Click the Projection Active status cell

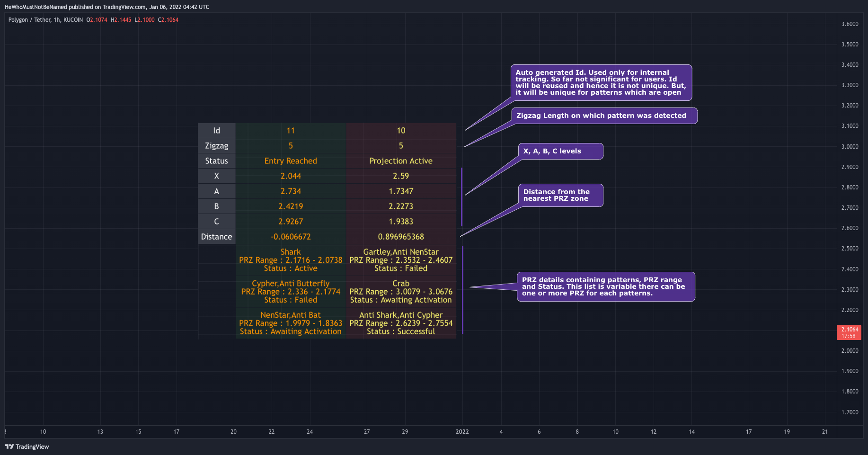point(401,161)
